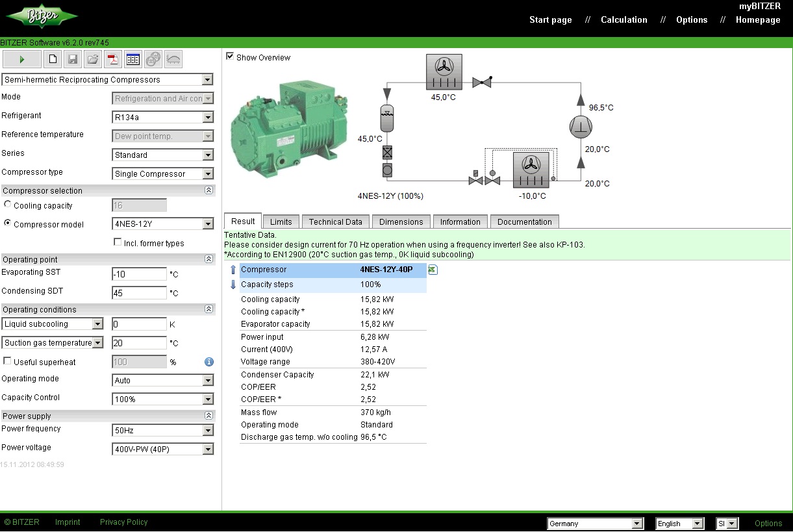Click the floppy disk save icon

click(x=73, y=59)
